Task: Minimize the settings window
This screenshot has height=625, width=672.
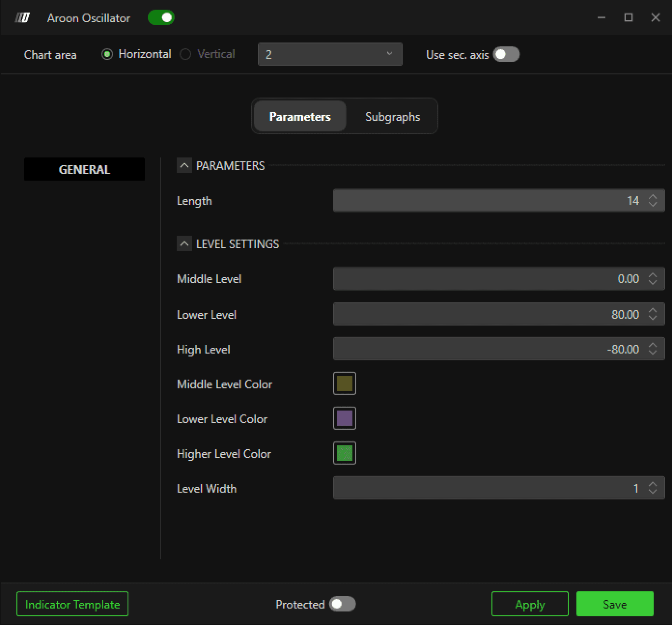Action: pos(602,18)
